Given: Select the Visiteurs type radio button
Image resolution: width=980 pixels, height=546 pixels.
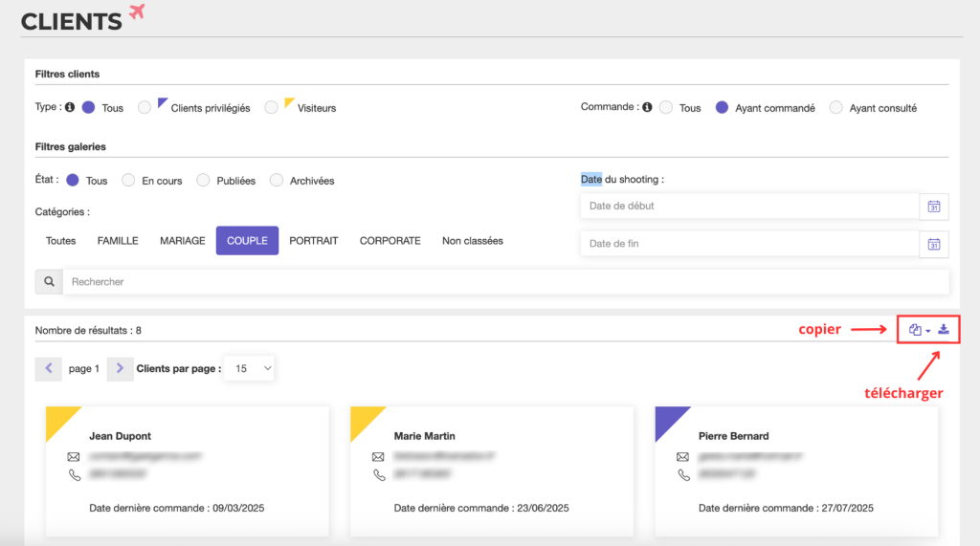Looking at the screenshot, I should (x=271, y=107).
